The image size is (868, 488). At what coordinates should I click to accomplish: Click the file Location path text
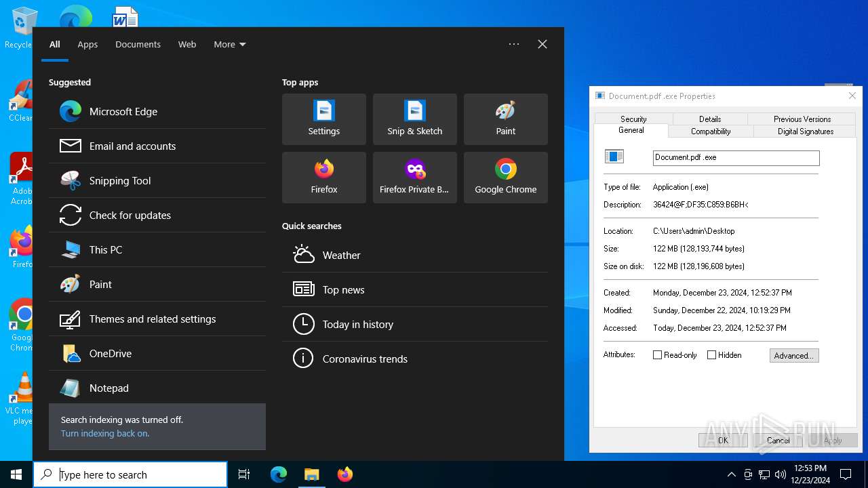pos(694,231)
